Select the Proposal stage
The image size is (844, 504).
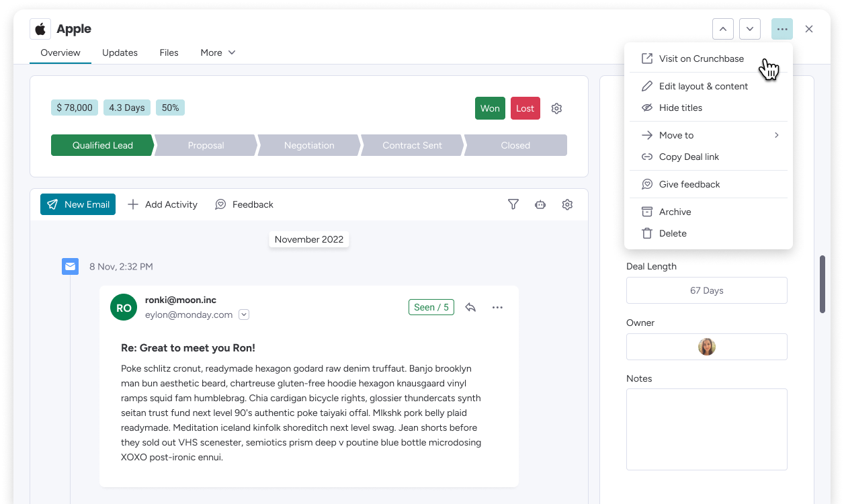point(206,145)
